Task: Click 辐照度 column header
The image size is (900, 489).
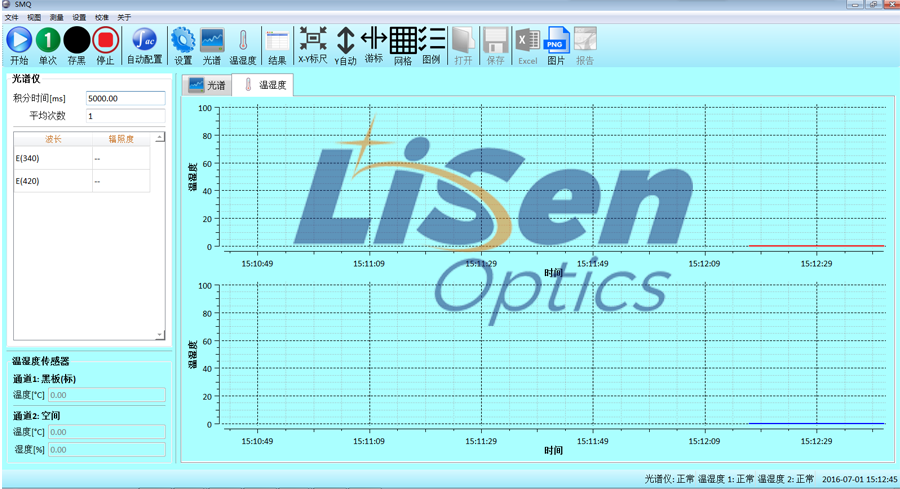Action: tap(121, 139)
